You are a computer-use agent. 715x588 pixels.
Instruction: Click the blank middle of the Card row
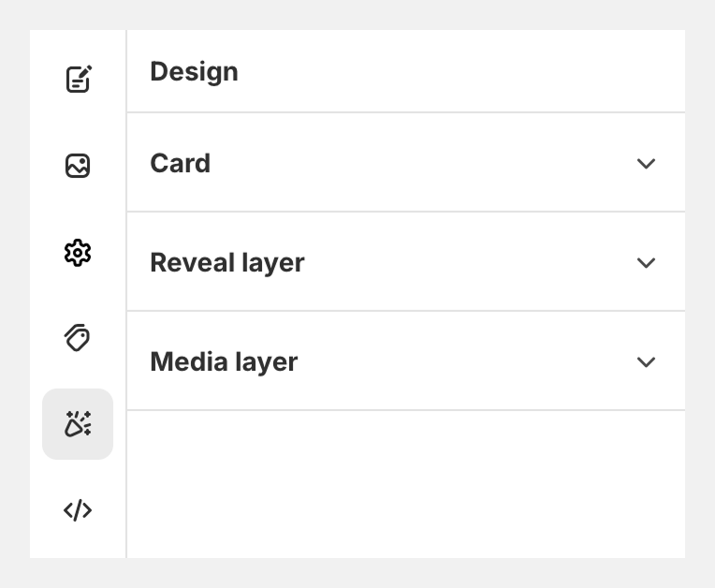coord(421,163)
